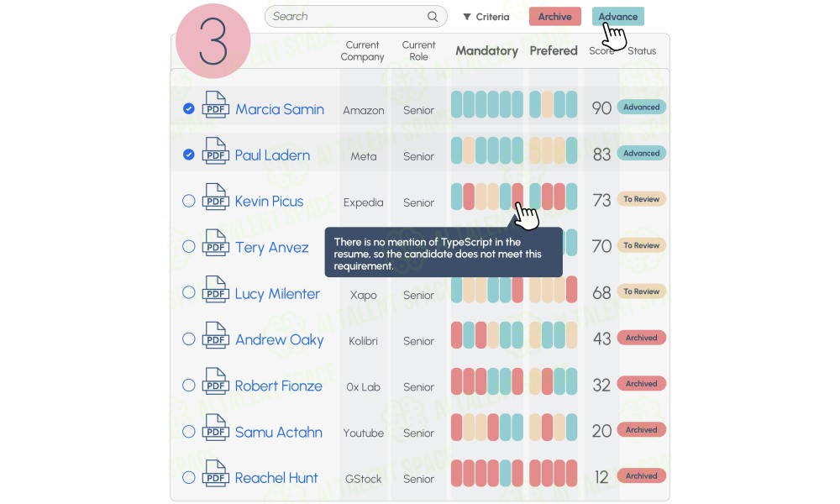
Task: Sort by the Score column header
Action: point(601,51)
